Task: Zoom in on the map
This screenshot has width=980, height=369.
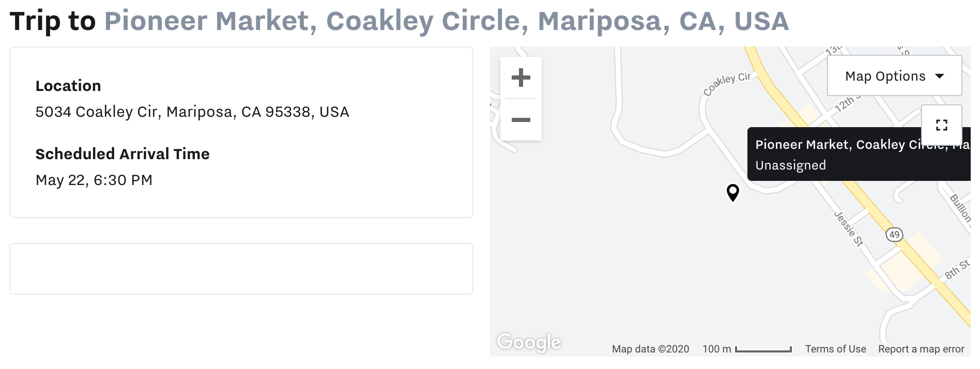Action: click(x=520, y=78)
